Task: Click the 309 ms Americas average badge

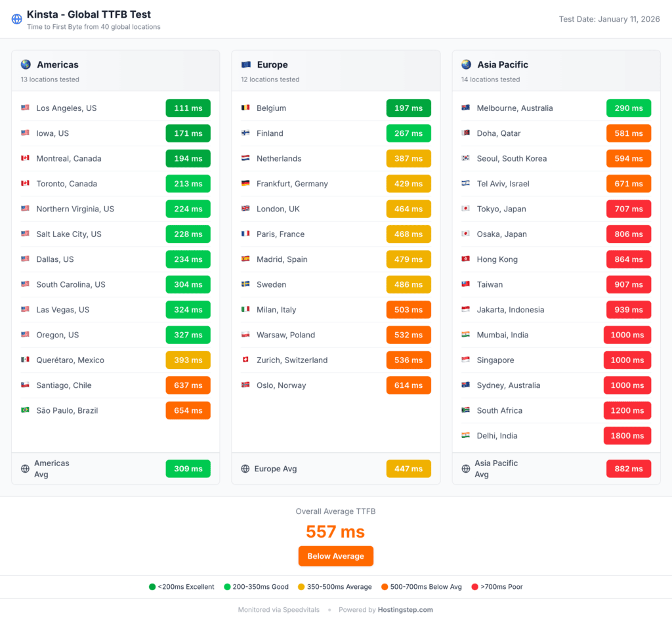Action: tap(188, 469)
